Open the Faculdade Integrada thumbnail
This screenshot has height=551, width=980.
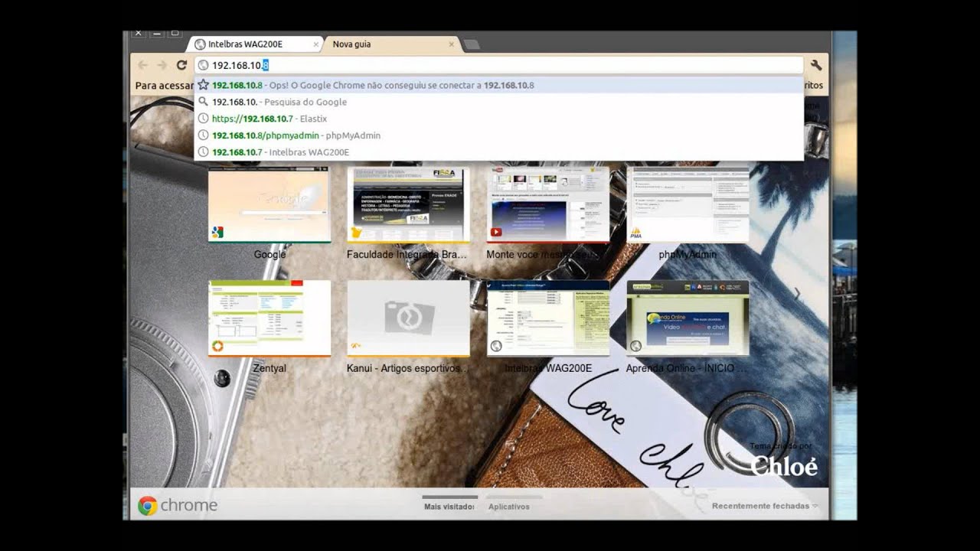click(408, 204)
